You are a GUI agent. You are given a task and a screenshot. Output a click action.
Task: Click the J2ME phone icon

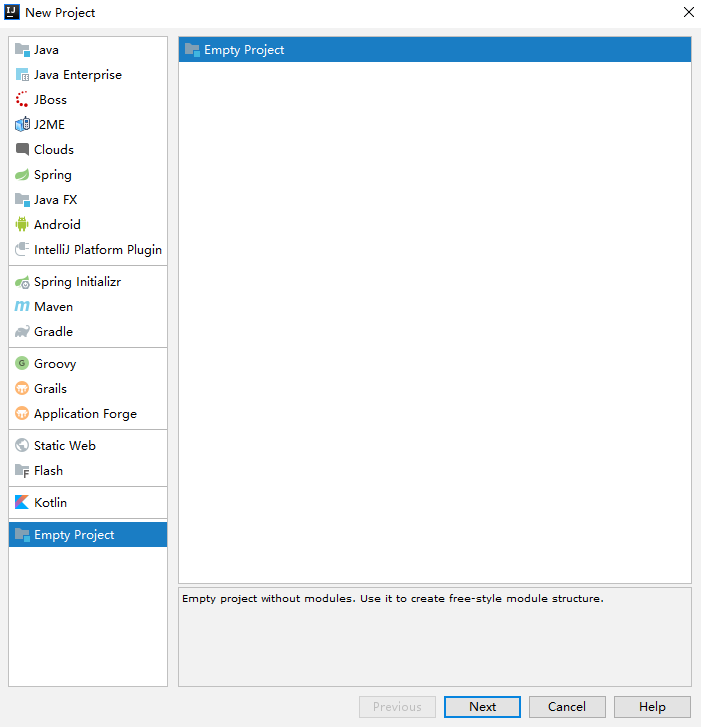[x=22, y=125]
